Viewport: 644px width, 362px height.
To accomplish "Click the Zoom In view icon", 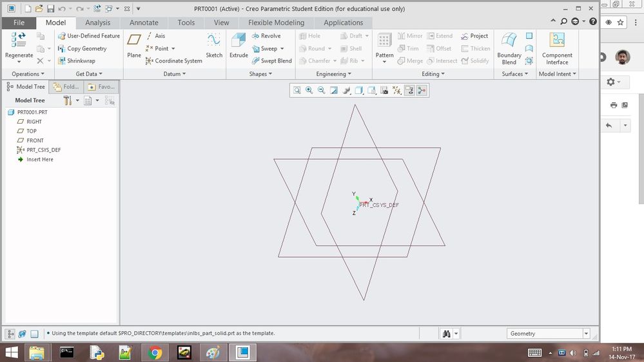I will [309, 91].
